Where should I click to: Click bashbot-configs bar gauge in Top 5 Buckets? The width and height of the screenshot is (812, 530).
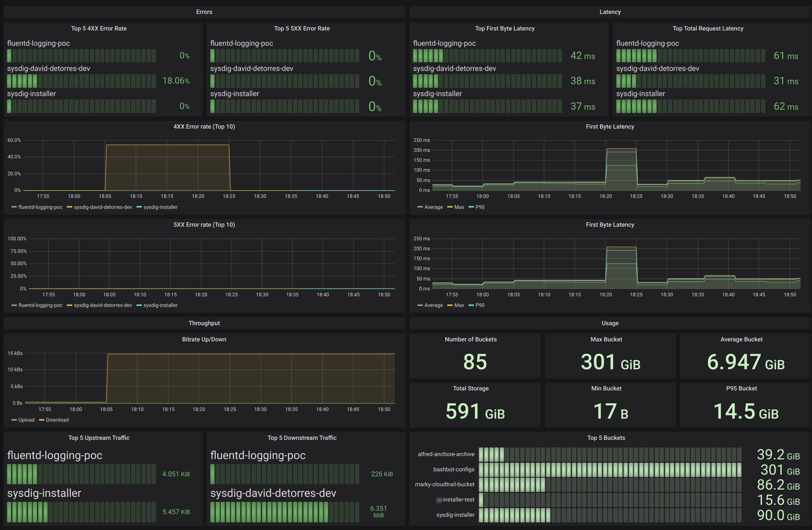tap(610, 470)
